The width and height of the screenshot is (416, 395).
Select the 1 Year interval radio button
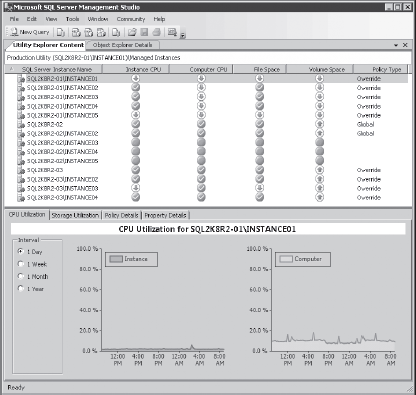point(21,288)
